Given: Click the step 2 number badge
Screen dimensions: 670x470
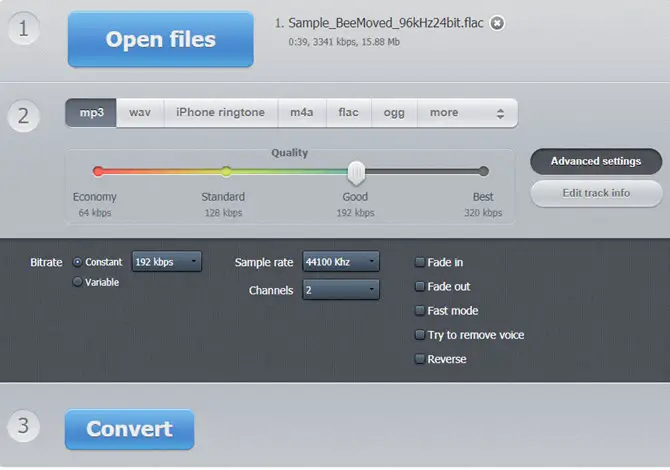Looking at the screenshot, I should point(24,116).
